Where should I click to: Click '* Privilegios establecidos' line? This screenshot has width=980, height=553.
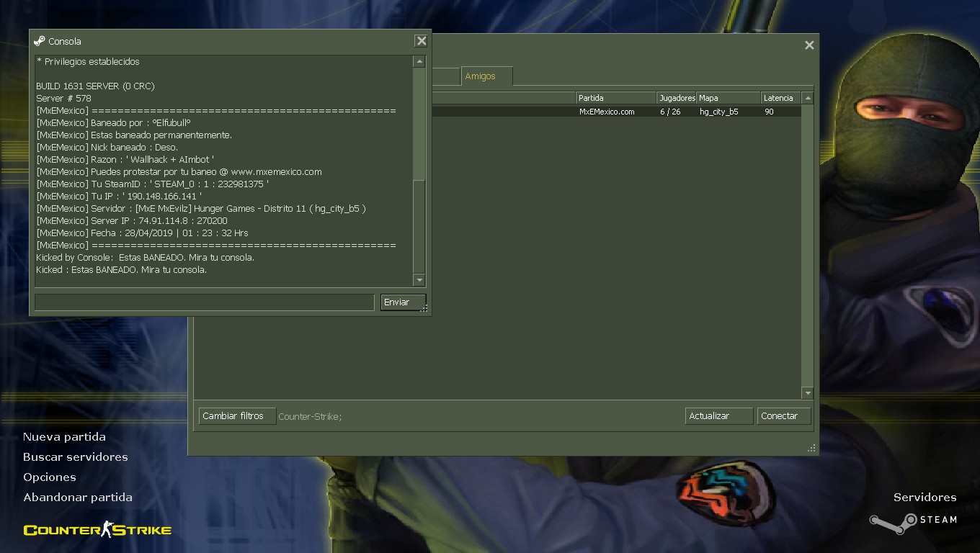coord(88,62)
